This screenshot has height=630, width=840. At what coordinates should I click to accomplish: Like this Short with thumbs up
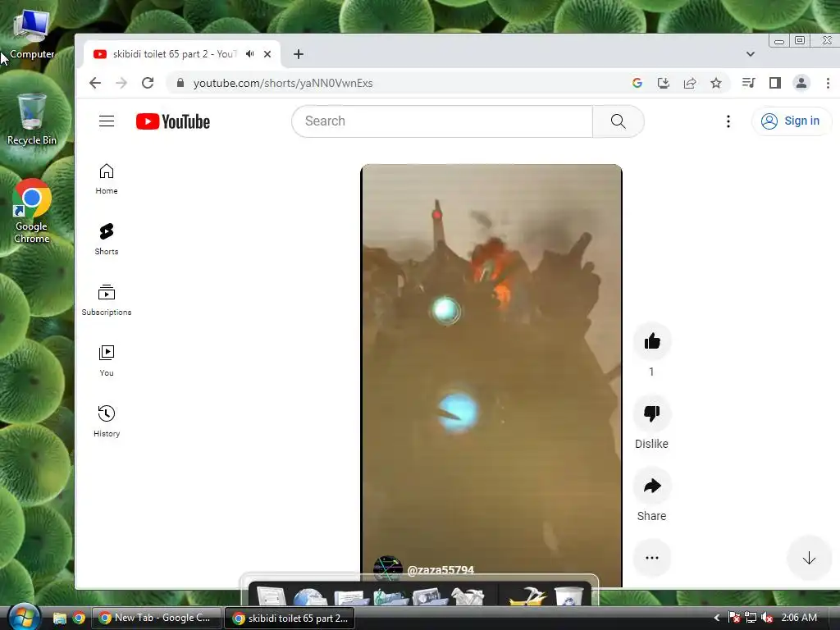point(652,341)
